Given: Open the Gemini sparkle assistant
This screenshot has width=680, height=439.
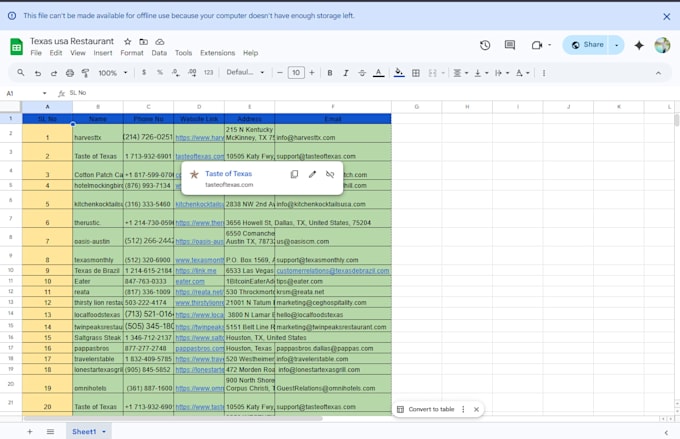Looking at the screenshot, I should (639, 45).
